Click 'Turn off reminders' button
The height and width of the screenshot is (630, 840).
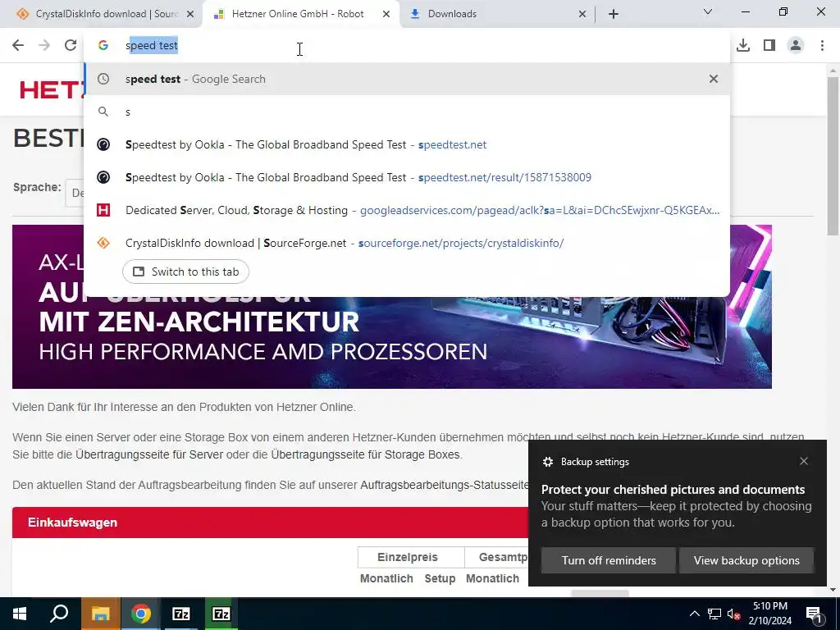click(x=609, y=560)
